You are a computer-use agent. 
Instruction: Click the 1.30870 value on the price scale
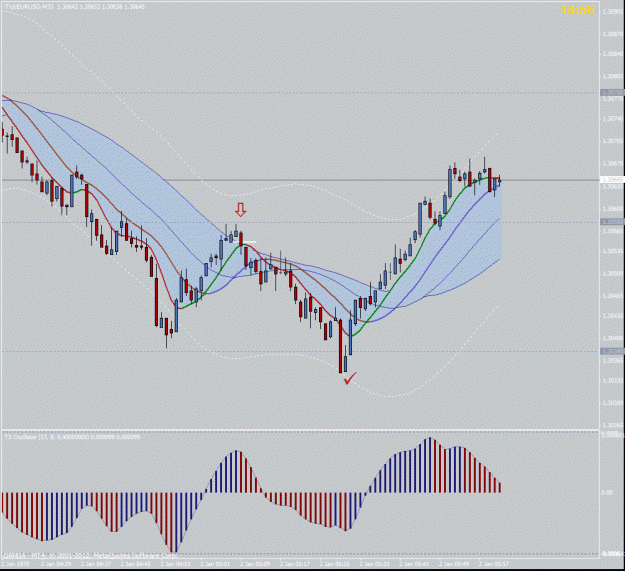point(613,34)
